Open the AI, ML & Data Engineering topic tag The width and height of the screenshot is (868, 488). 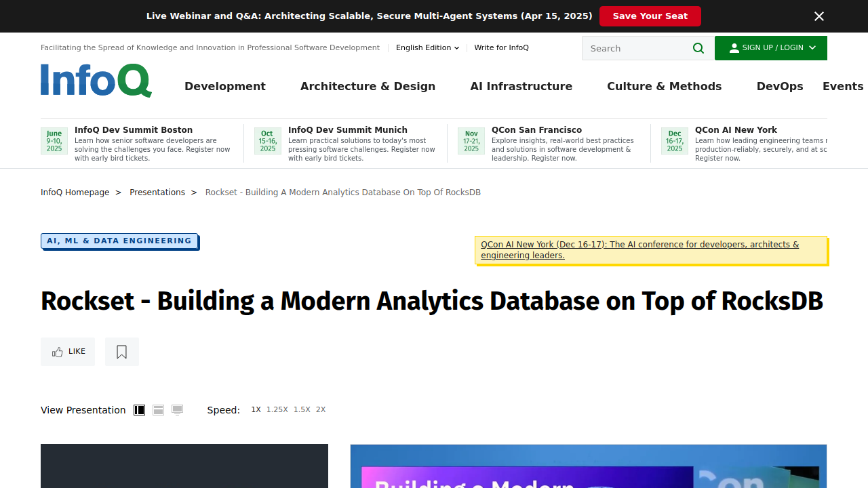coord(119,241)
